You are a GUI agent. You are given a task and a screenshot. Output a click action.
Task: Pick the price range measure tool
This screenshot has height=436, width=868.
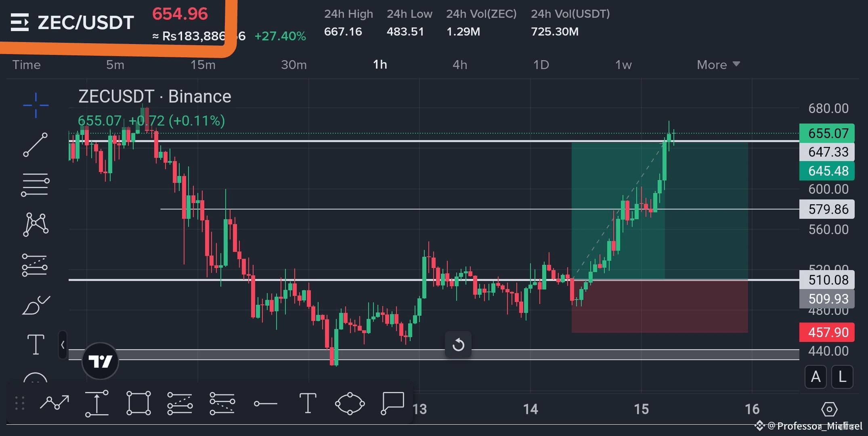coord(97,403)
